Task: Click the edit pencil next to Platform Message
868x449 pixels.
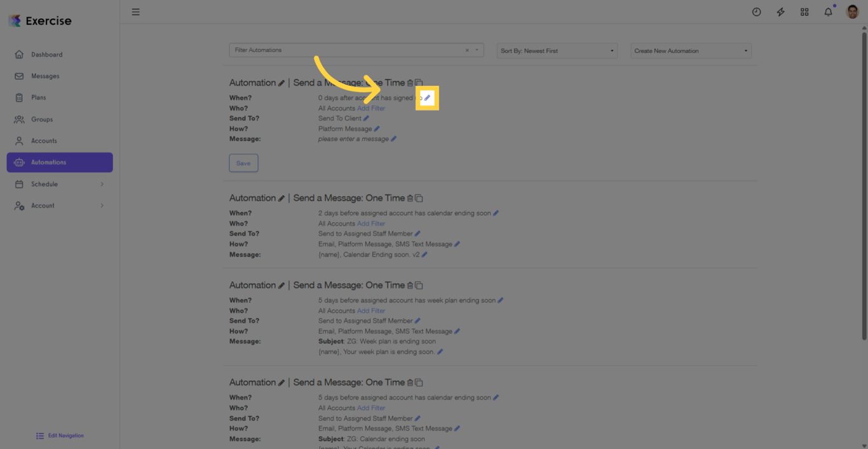Action: pyautogui.click(x=376, y=129)
